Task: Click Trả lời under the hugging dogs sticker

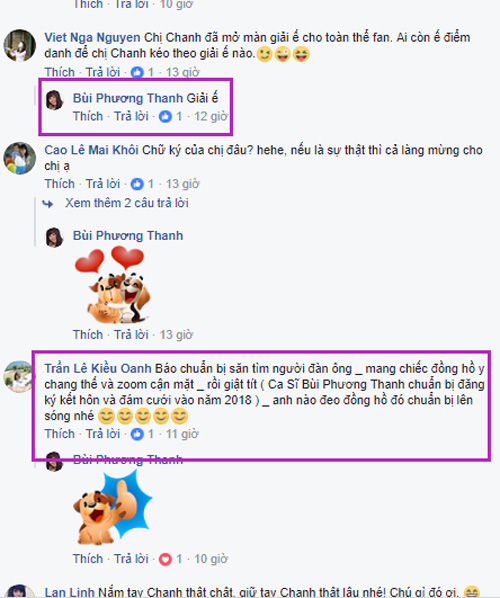Action: [x=131, y=335]
